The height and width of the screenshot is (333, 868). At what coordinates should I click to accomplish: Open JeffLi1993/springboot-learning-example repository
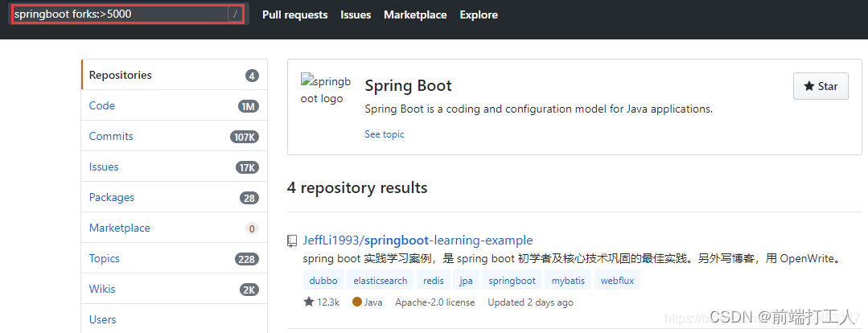click(418, 240)
